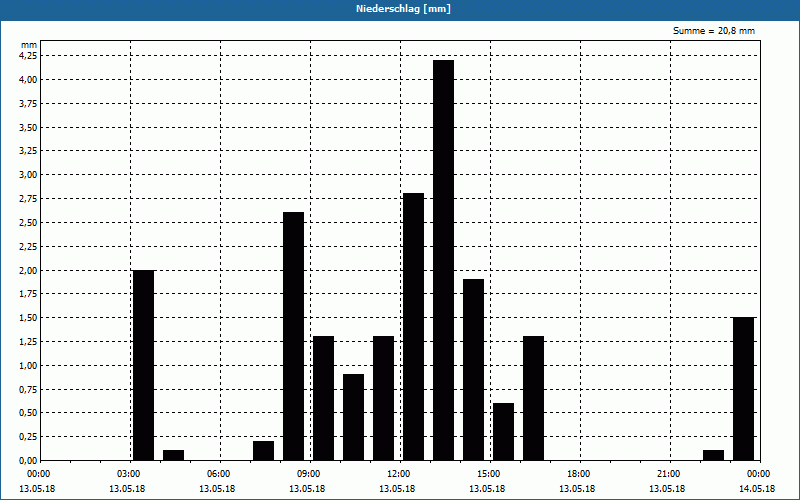Click the 13.05.18 date under 12:00
Viewport: 800px width, 500px height.
[x=397, y=489]
